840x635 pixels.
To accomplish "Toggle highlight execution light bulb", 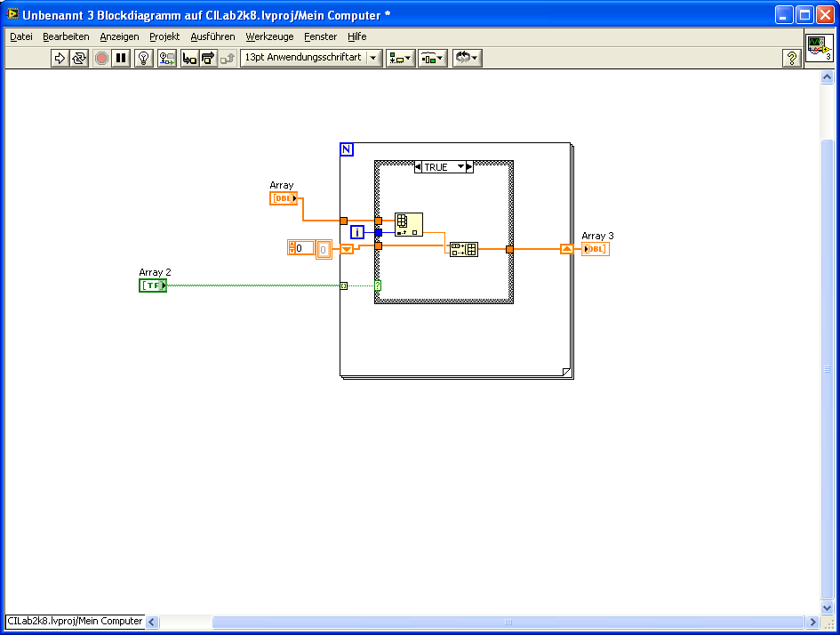I will 144,58.
